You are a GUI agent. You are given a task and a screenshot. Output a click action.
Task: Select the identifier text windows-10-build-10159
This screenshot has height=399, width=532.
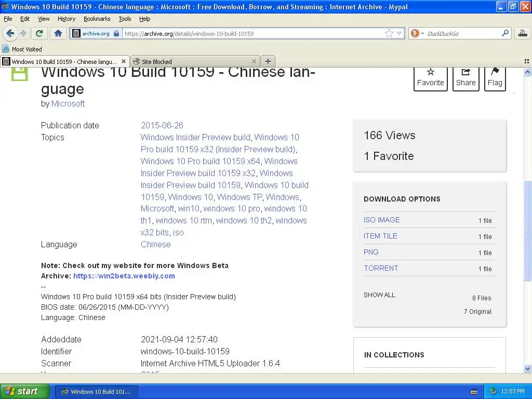[185, 351]
